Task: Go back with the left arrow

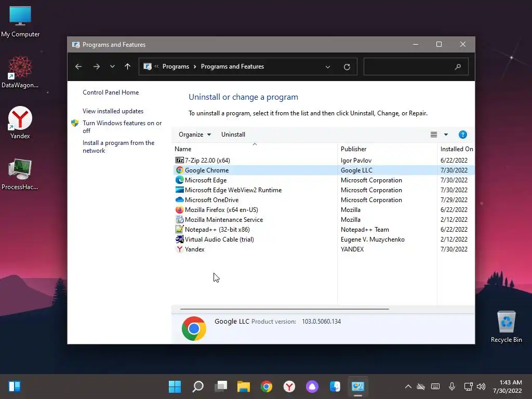Action: [78, 66]
